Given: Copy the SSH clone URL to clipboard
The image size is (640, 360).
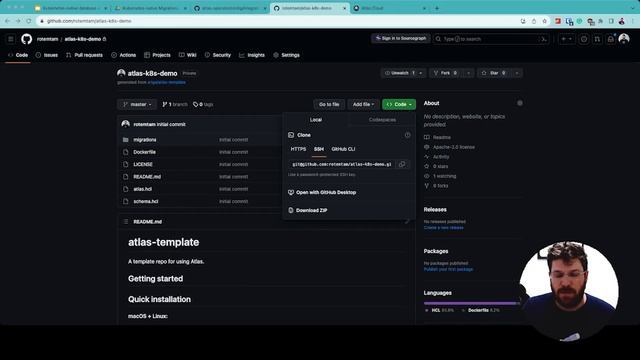Looking at the screenshot, I should pyautogui.click(x=402, y=164).
